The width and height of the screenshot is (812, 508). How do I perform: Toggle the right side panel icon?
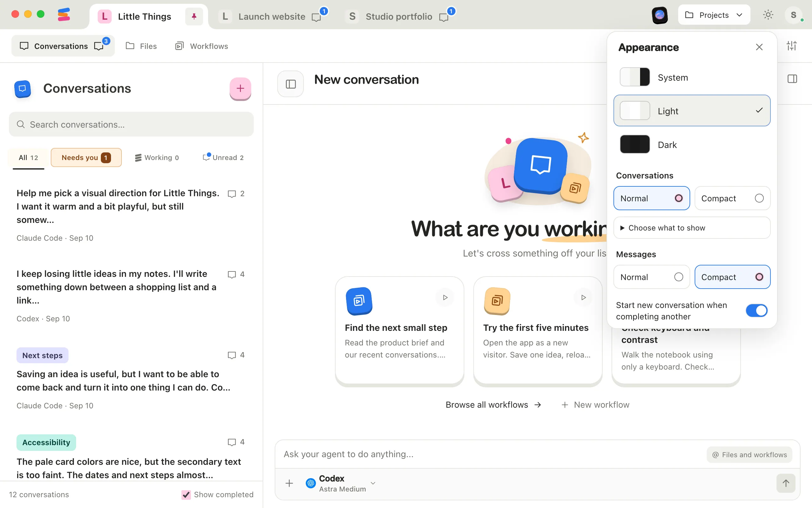tap(792, 79)
